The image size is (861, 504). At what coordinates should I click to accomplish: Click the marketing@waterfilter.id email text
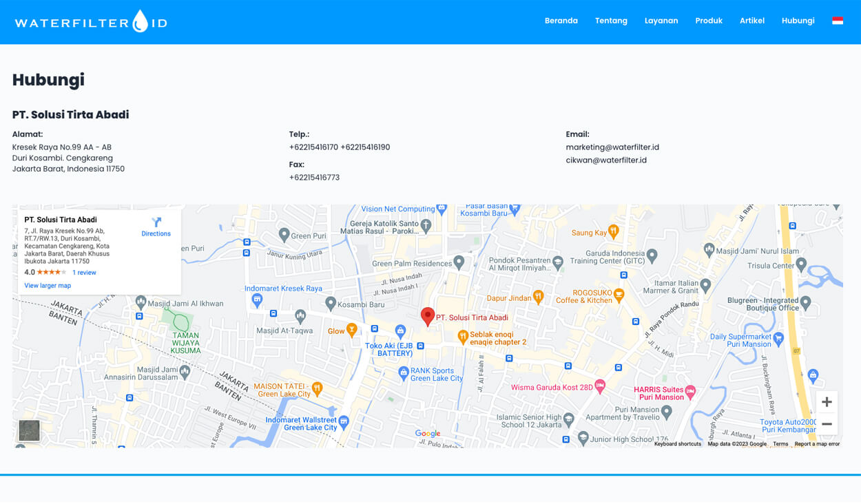point(612,147)
